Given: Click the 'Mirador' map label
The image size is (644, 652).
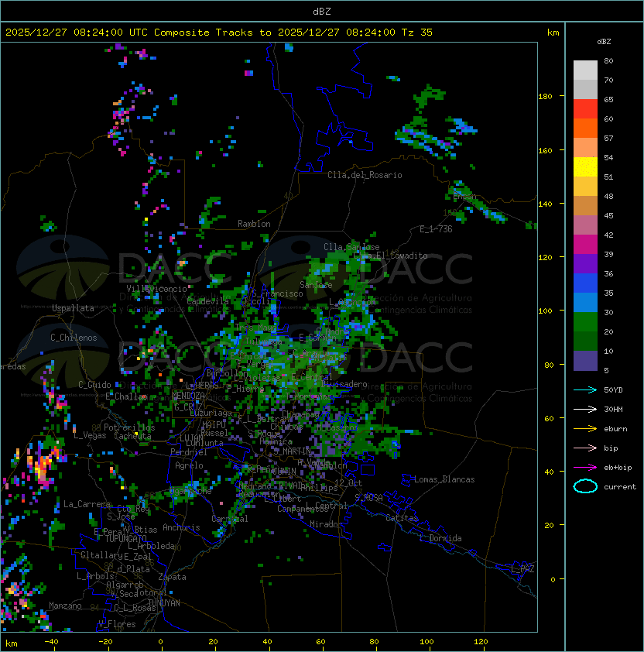Looking at the screenshot, I should point(326,524).
